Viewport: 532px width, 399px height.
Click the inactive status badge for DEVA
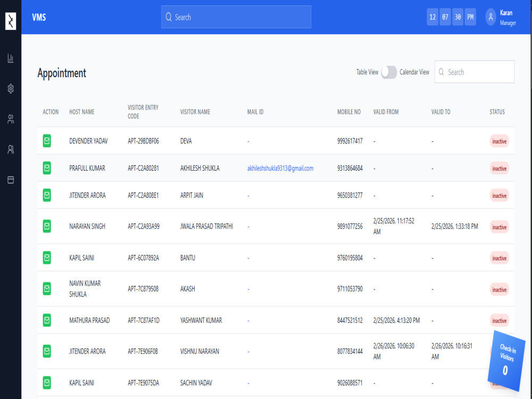tap(500, 142)
